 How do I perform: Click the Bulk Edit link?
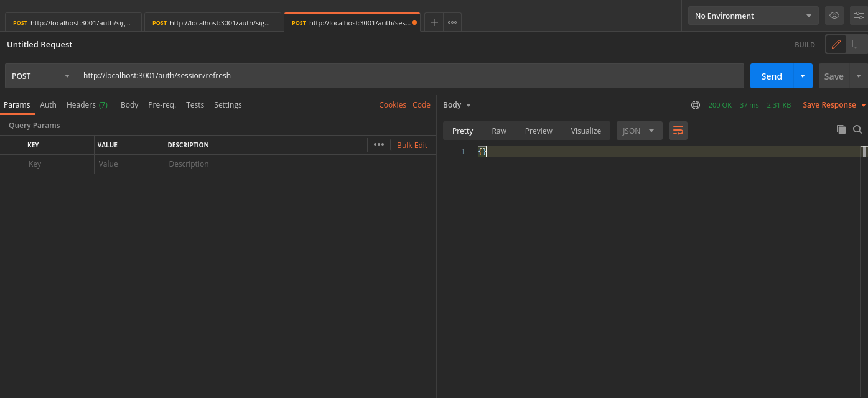[x=412, y=144]
